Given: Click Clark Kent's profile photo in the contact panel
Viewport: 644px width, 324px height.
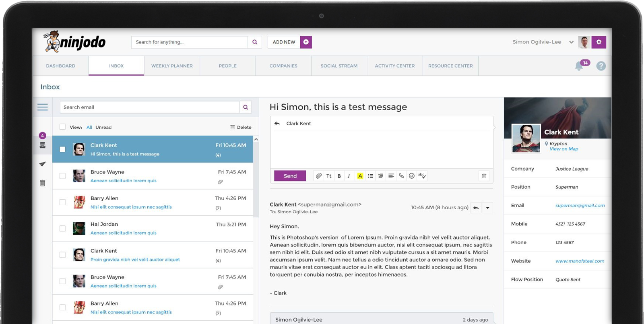Looking at the screenshot, I should click(x=526, y=138).
